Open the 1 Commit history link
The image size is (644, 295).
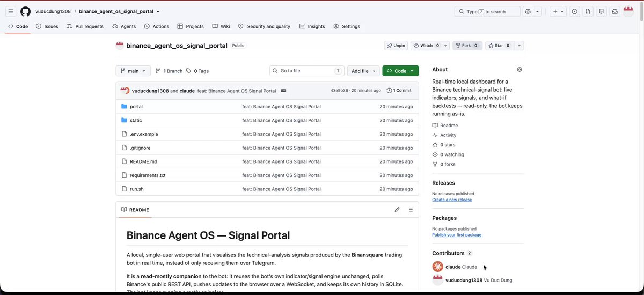pyautogui.click(x=399, y=91)
